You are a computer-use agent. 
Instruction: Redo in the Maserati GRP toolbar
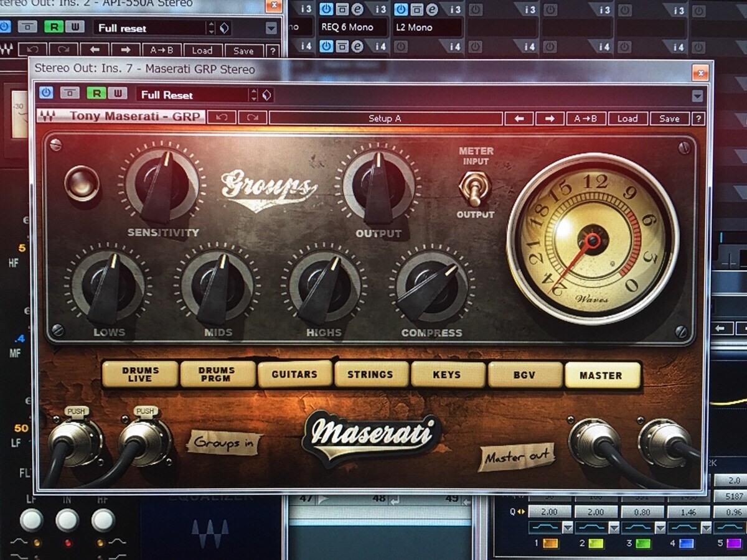[x=252, y=118]
